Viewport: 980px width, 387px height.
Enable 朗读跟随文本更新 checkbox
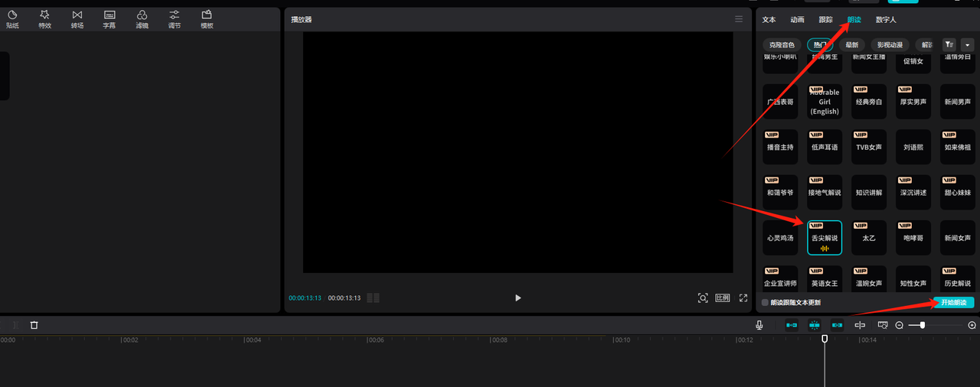tap(765, 302)
